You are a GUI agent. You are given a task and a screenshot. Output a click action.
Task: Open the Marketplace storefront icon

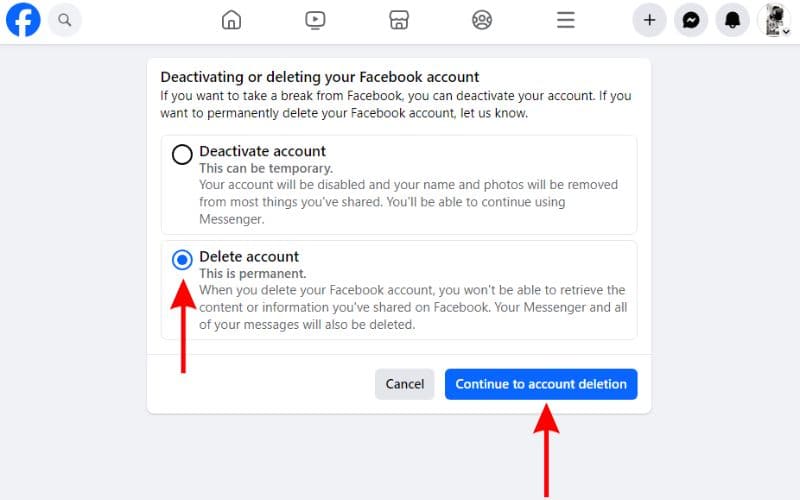click(398, 20)
